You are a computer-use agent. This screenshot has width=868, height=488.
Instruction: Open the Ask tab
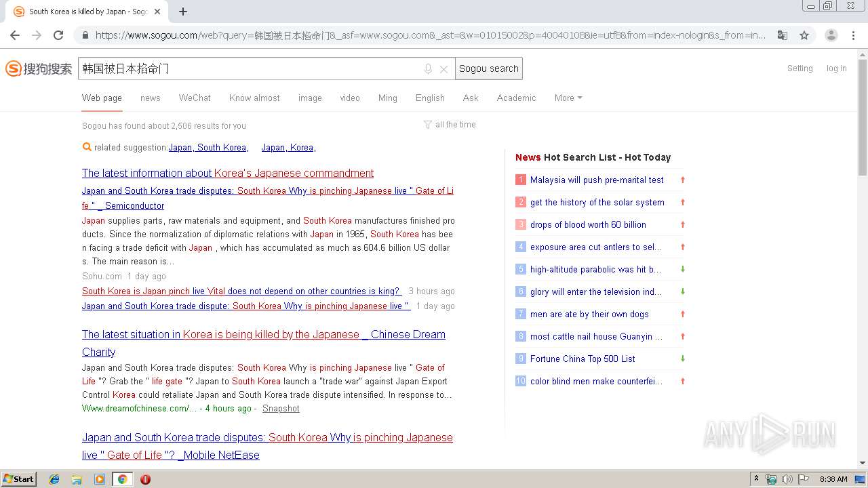pyautogui.click(x=471, y=98)
